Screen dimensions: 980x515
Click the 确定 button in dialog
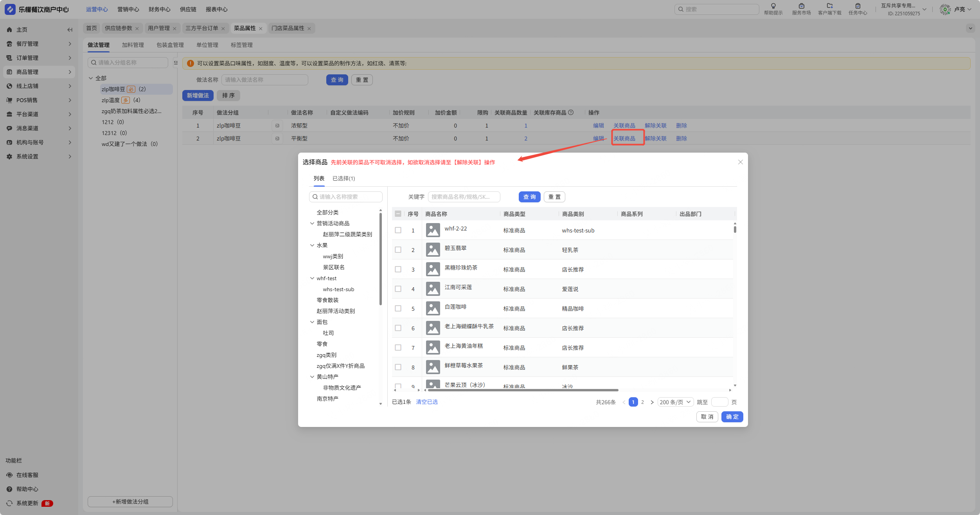[732, 417]
